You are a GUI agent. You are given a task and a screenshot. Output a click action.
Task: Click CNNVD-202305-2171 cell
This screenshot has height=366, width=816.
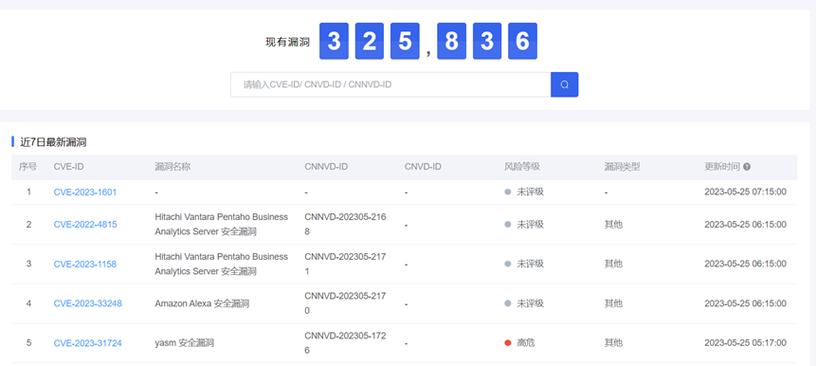coord(345,263)
